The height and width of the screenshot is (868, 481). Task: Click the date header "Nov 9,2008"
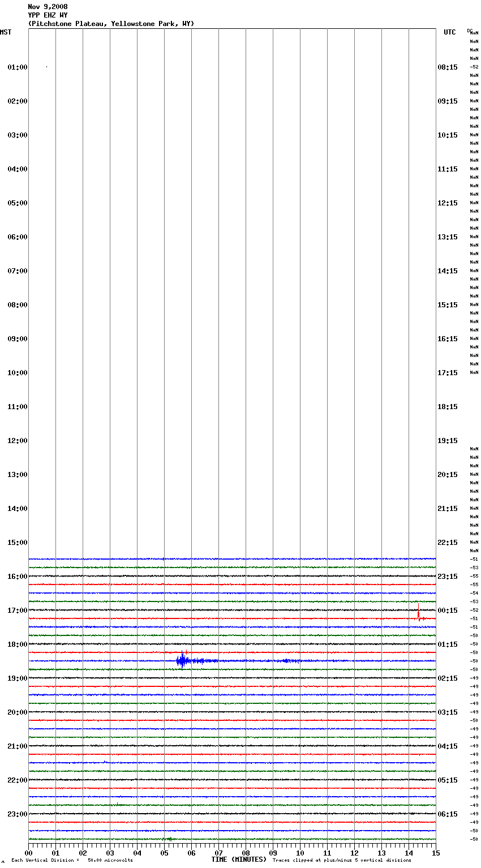pyautogui.click(x=48, y=7)
